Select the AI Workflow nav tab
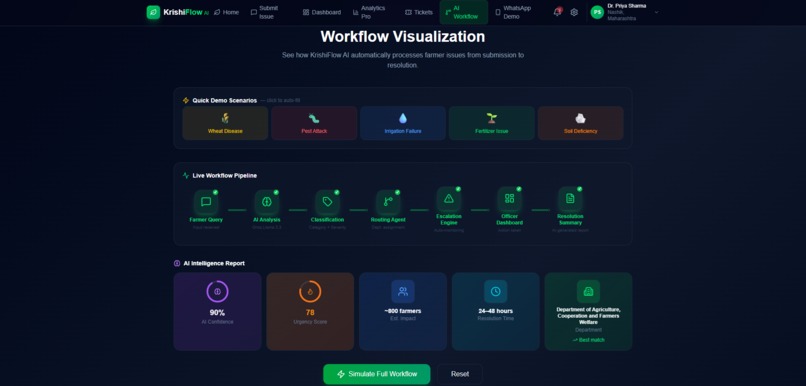806x386 pixels. tap(464, 12)
